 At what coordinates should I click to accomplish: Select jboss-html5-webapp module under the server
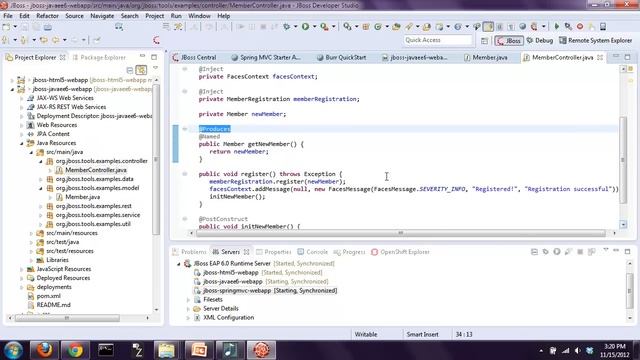pos(231,273)
